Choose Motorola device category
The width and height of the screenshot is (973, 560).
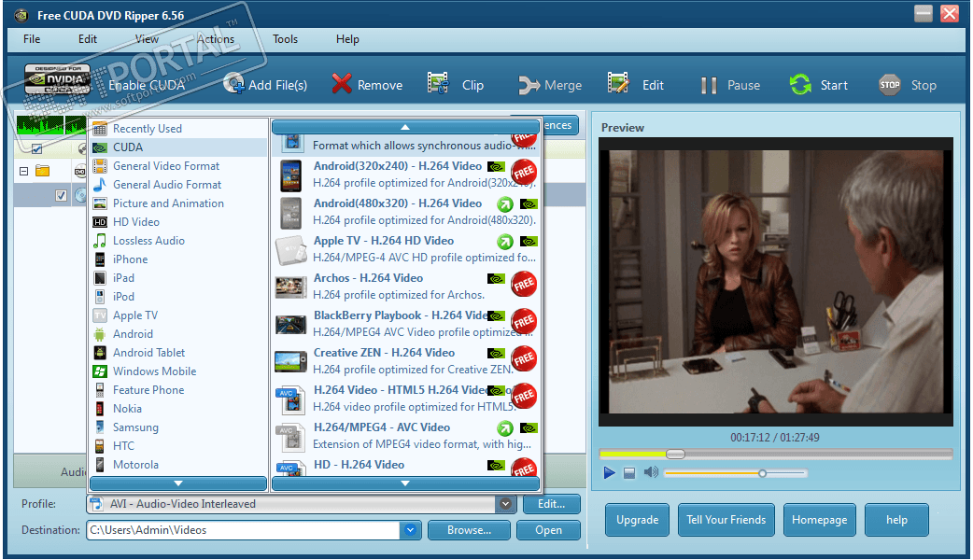178,465
